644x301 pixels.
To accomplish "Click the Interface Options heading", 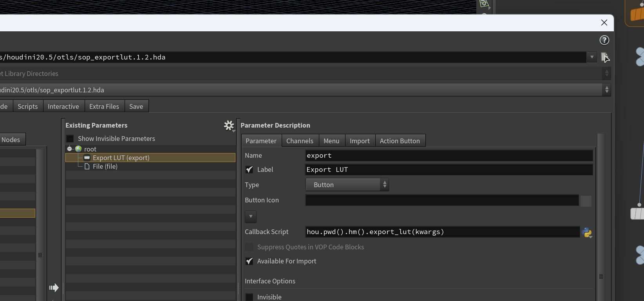I will coord(270,281).
